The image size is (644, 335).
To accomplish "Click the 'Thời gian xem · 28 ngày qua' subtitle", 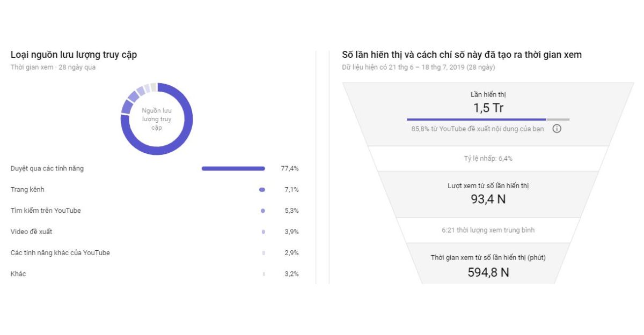I will pos(53,68).
